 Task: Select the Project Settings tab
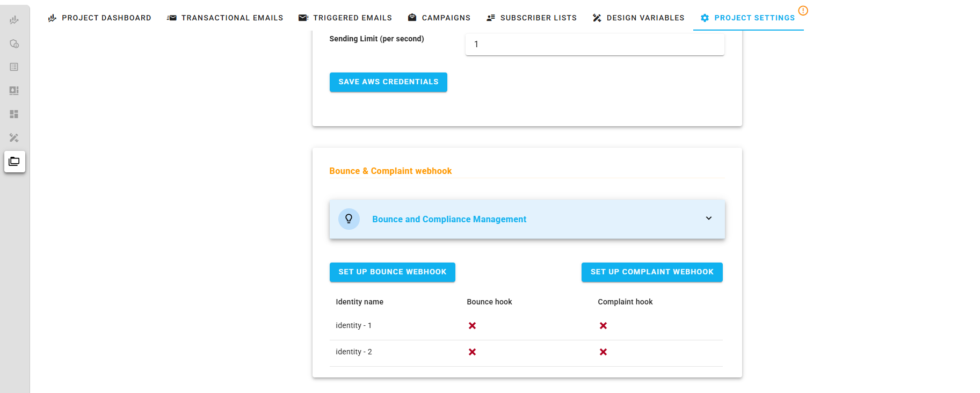[748, 18]
